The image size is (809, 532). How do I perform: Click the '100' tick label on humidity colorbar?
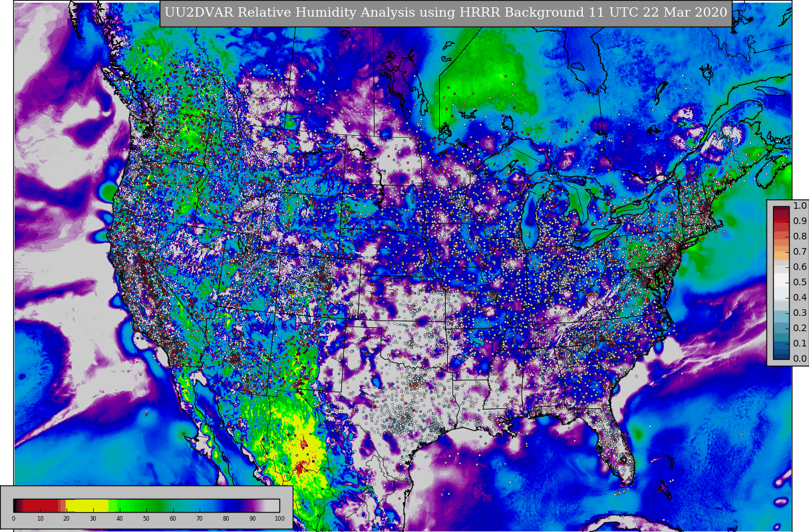click(279, 519)
